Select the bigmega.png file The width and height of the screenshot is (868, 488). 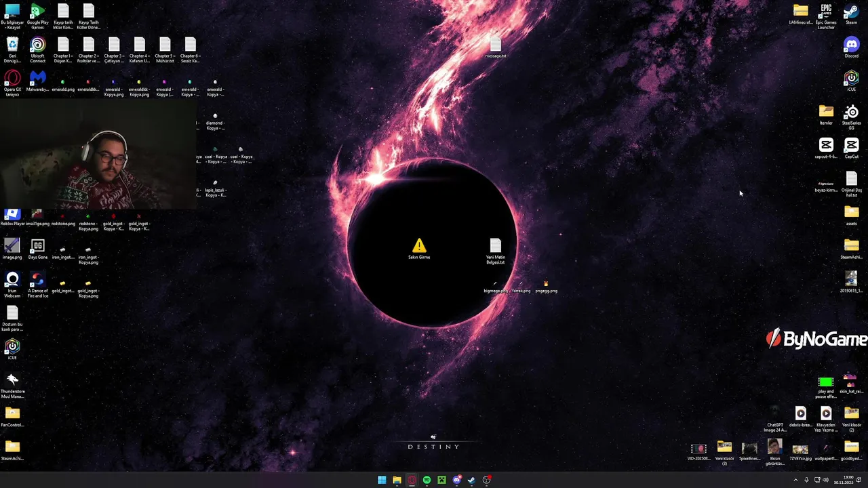click(495, 287)
